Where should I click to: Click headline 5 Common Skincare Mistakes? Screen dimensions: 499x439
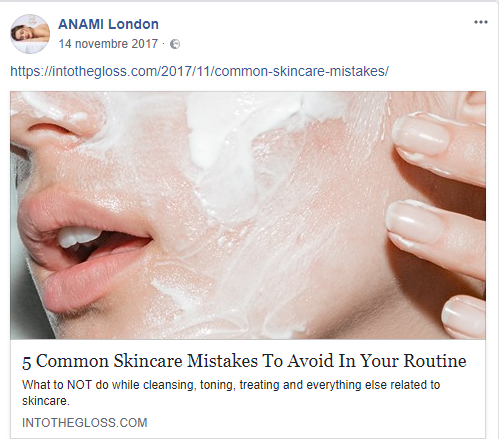point(244,361)
